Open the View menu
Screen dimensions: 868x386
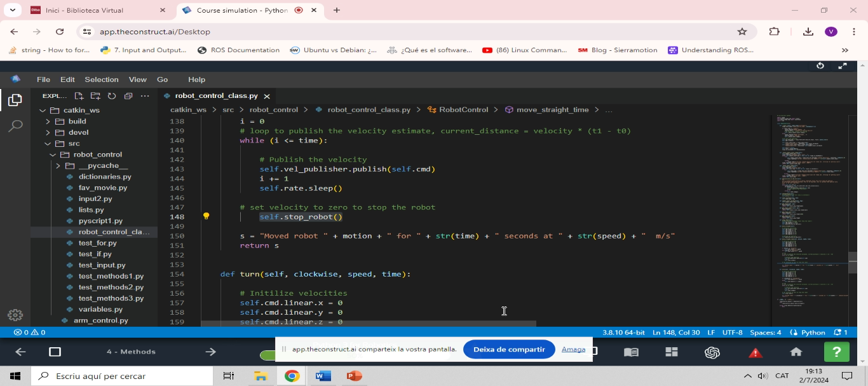[138, 79]
